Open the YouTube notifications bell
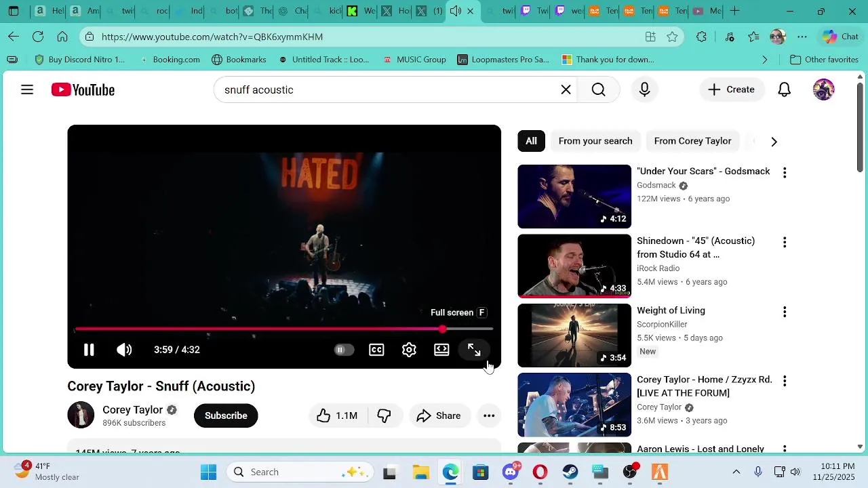Viewport: 868px width, 488px height. pos(785,89)
